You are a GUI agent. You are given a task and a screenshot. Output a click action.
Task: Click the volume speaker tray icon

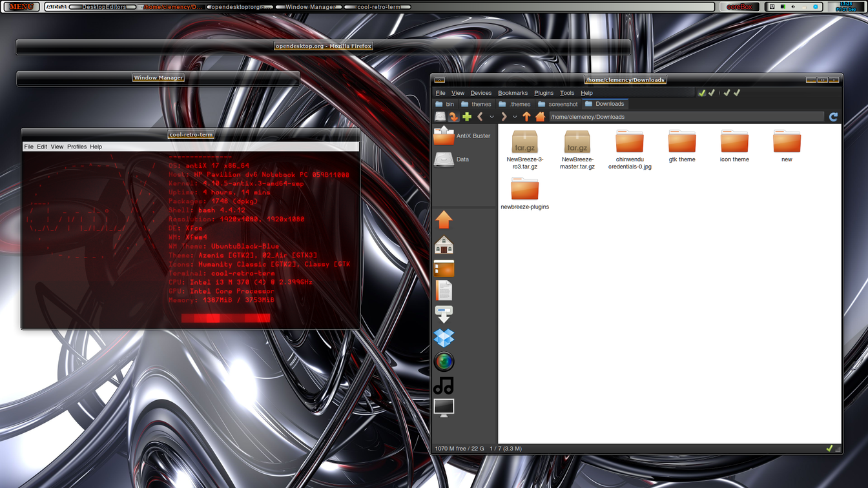793,7
